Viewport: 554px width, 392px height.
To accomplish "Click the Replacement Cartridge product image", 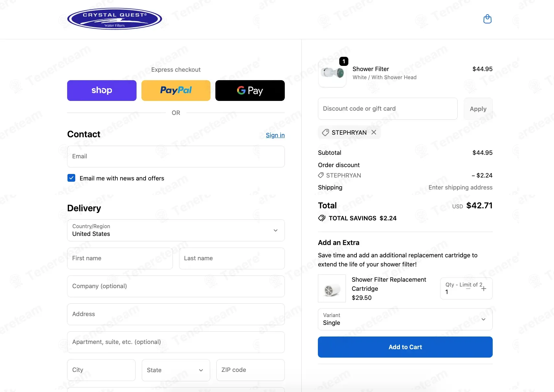I will (331, 288).
